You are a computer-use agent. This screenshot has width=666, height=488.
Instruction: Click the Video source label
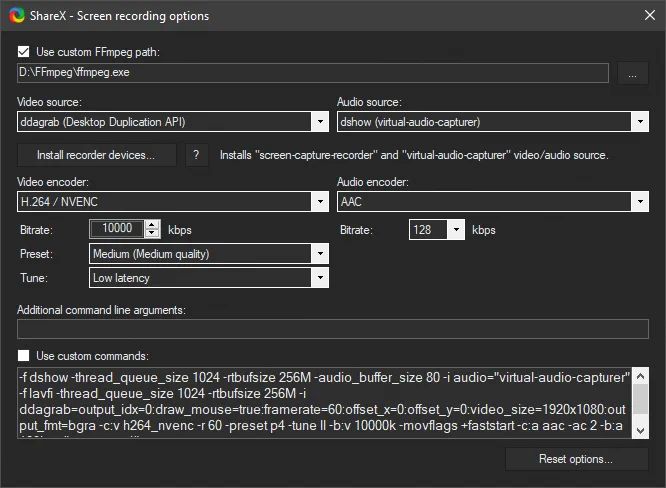tap(49, 102)
